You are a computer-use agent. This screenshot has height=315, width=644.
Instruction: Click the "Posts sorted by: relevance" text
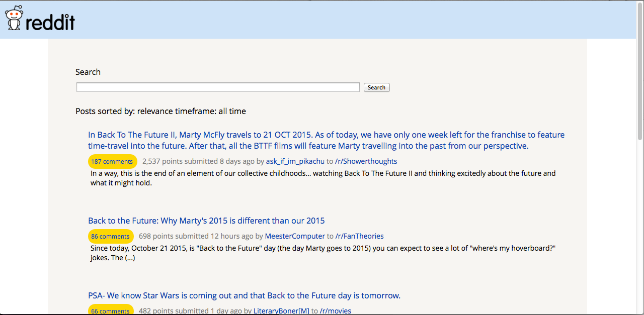click(x=124, y=111)
